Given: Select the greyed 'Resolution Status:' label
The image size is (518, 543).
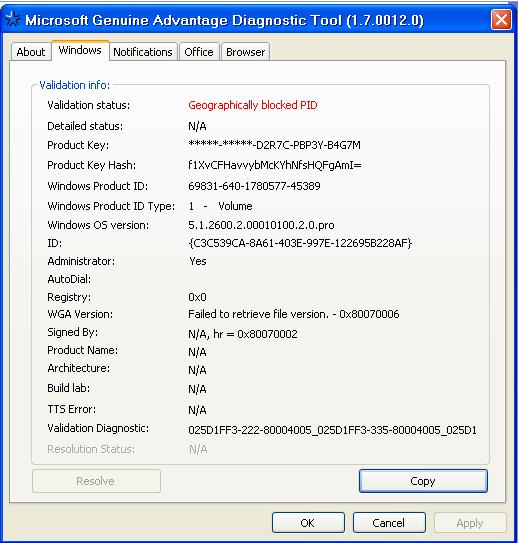Looking at the screenshot, I should (91, 449).
